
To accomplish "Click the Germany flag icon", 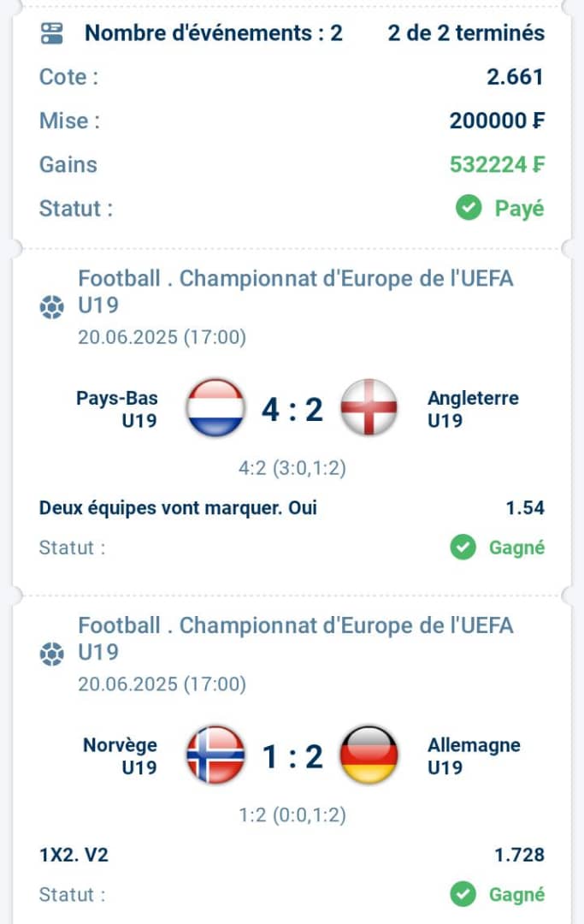I will click(369, 755).
